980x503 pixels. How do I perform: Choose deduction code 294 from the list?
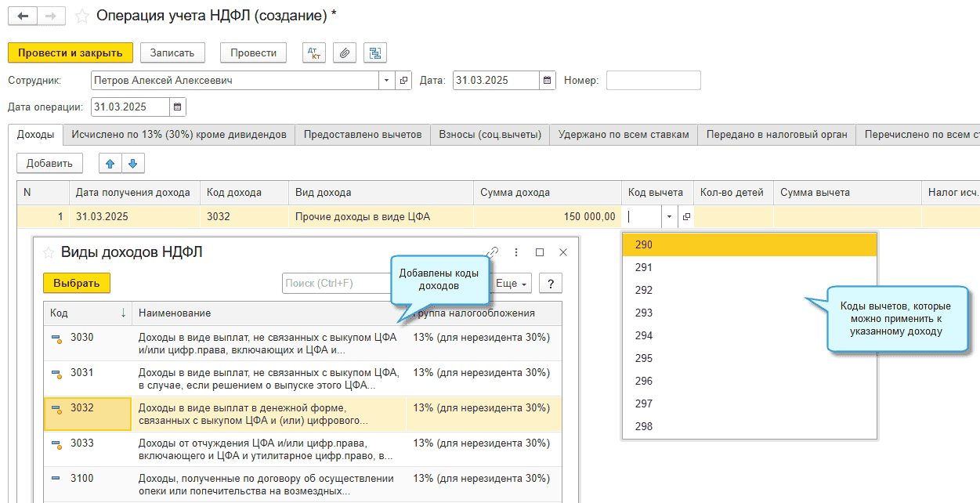[x=644, y=335]
